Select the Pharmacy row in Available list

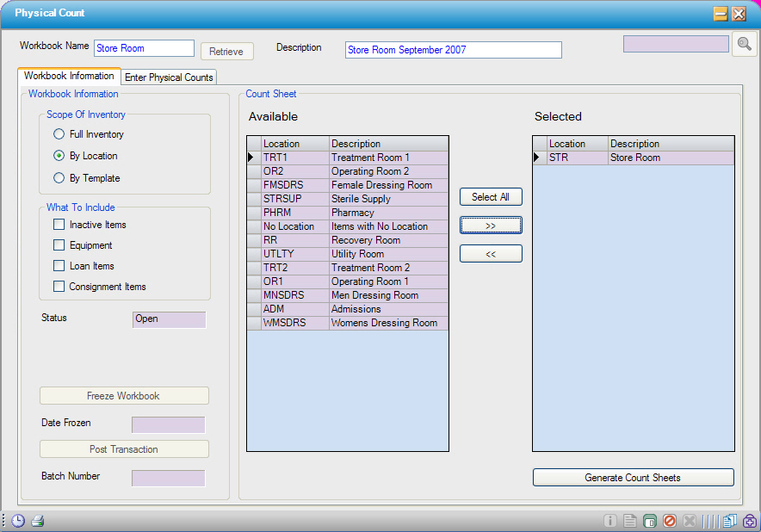tap(353, 213)
